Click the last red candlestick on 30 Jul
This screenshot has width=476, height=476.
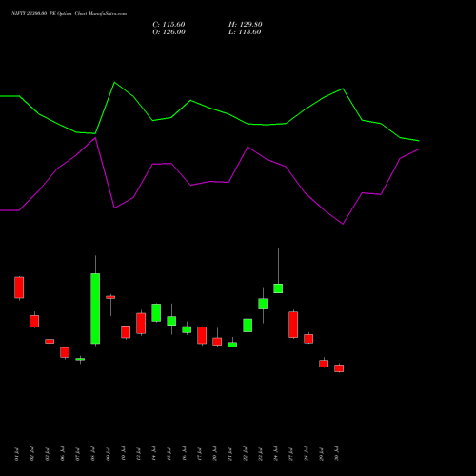pyautogui.click(x=339, y=368)
